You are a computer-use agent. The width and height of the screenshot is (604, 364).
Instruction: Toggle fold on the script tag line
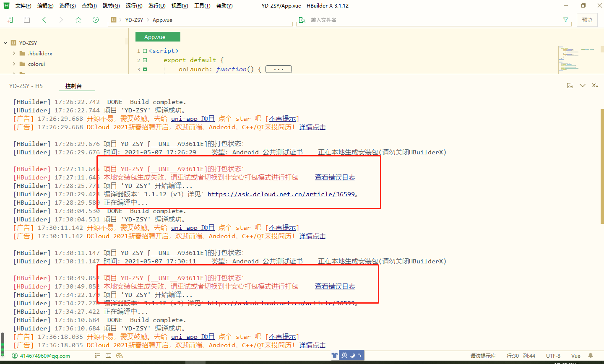(145, 51)
